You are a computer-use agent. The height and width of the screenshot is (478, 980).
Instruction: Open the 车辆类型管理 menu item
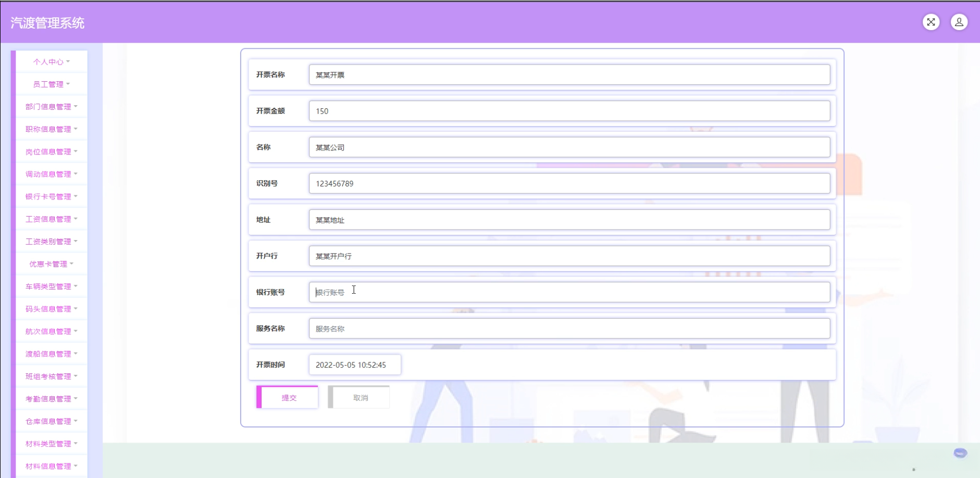(52, 286)
